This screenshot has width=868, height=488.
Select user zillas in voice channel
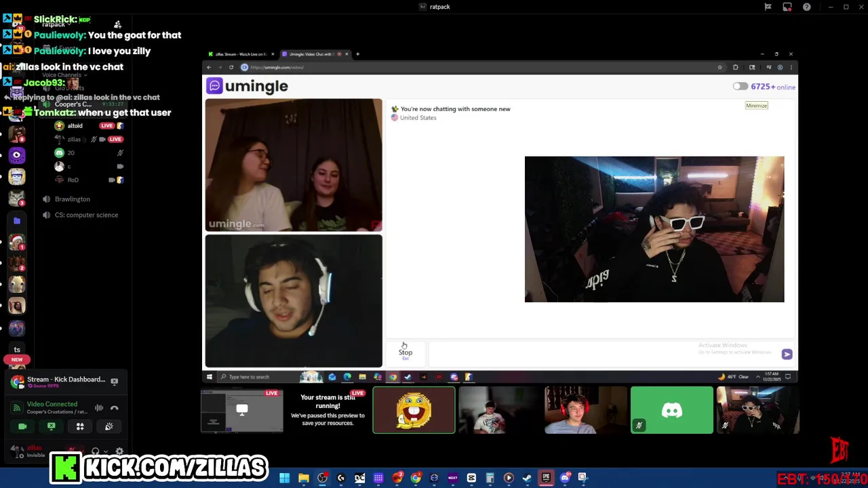(74, 140)
